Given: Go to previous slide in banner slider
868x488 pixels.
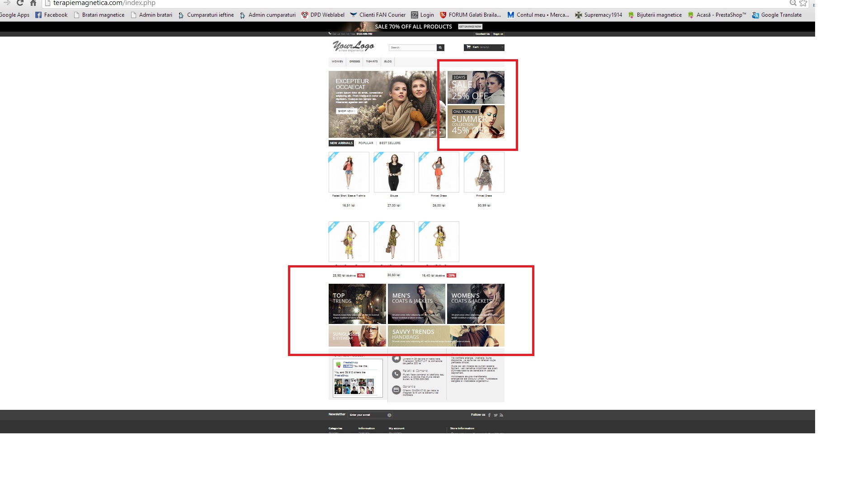Looking at the screenshot, I should [432, 132].
